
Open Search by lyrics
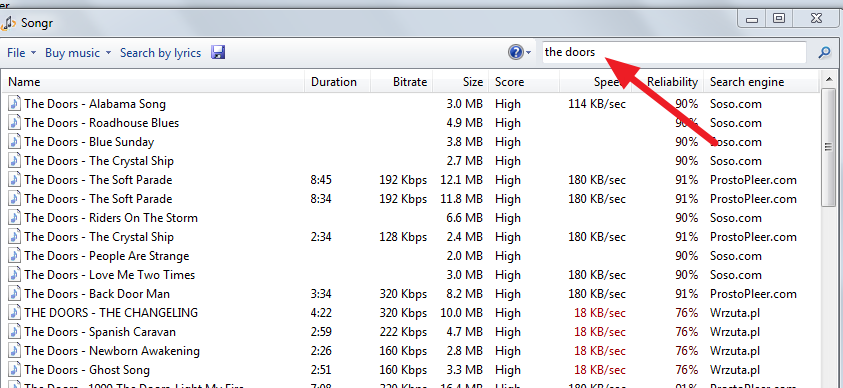click(160, 53)
